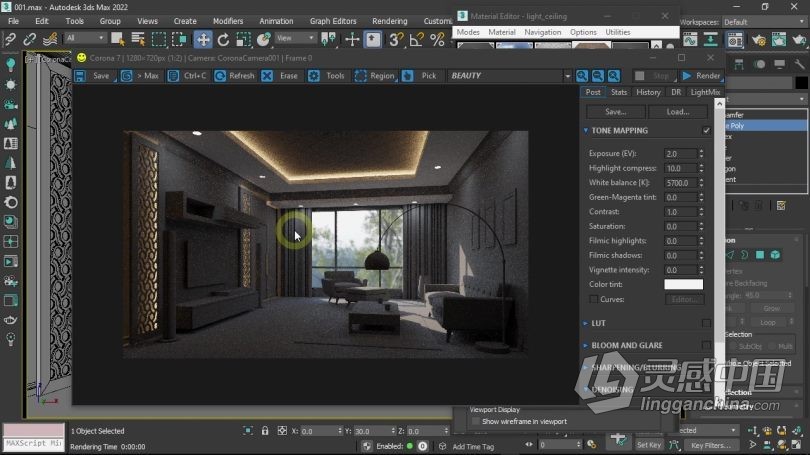Image resolution: width=810 pixels, height=455 pixels.
Task: Open the All selection filter dropdown
Action: pos(85,38)
